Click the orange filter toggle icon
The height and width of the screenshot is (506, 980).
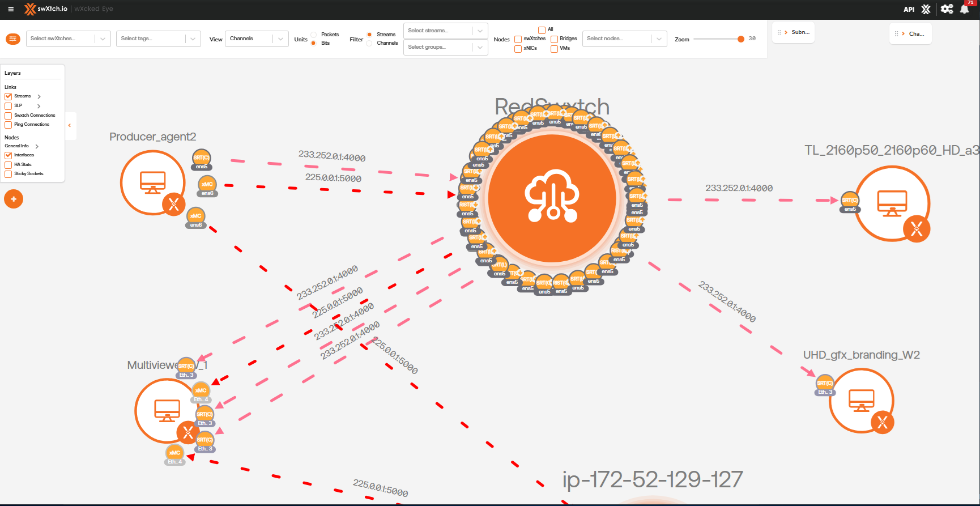tap(13, 39)
